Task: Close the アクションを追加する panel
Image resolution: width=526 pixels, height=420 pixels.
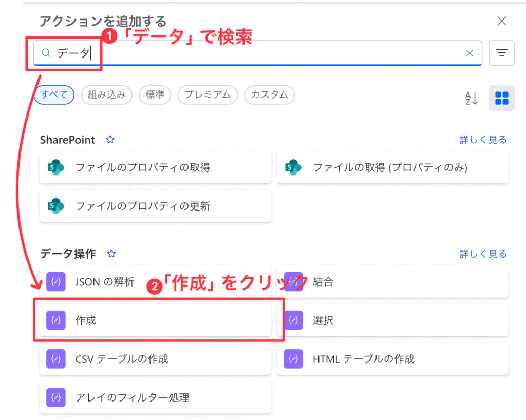Action: (x=502, y=21)
